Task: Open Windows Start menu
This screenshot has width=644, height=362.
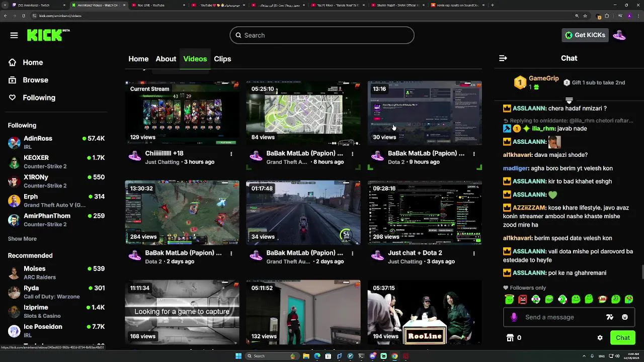Action: (x=238, y=356)
